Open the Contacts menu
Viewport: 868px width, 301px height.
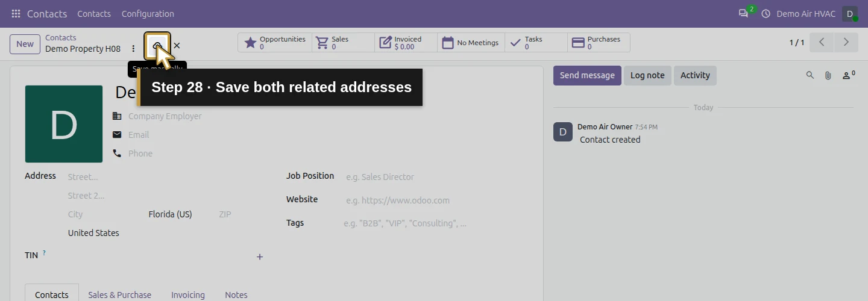[x=94, y=13]
